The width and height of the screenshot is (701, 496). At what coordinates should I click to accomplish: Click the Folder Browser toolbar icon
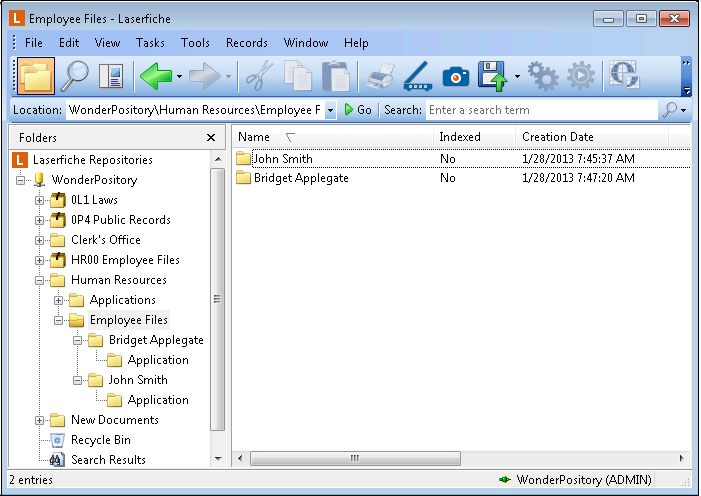coord(36,76)
